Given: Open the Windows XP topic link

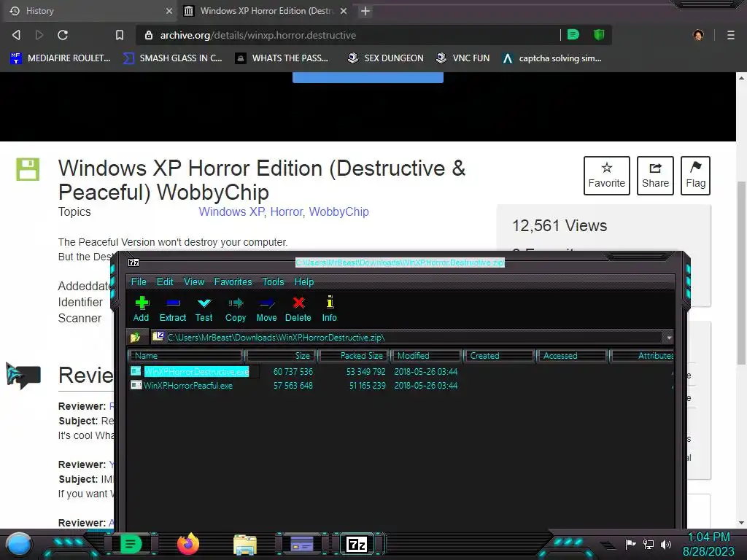Looking at the screenshot, I should coord(231,212).
